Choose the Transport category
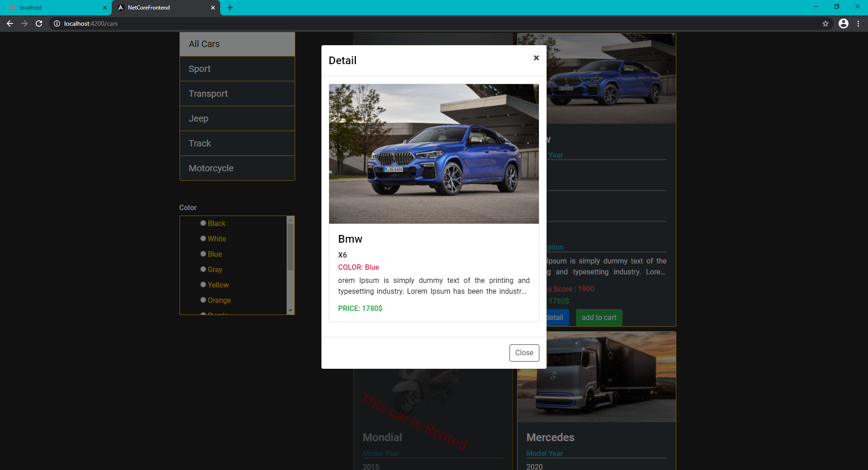The height and width of the screenshot is (470, 868). 237,94
